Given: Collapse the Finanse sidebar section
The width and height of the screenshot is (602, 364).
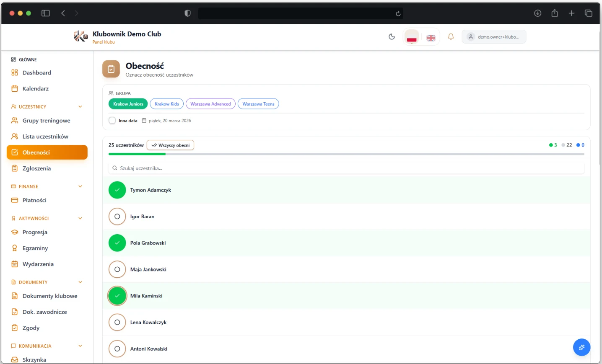Looking at the screenshot, I should point(80,186).
